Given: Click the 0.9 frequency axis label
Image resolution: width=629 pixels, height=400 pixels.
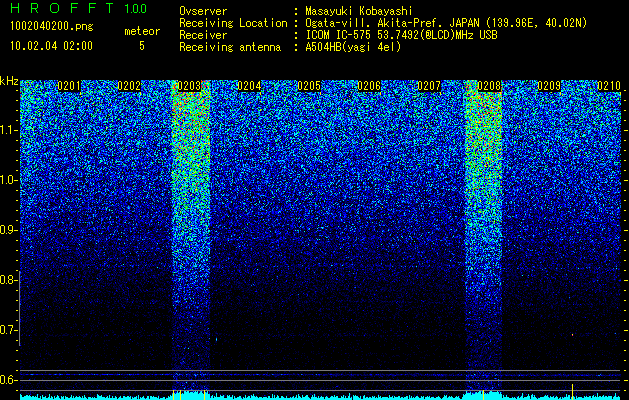Looking at the screenshot, I should coord(7,230).
